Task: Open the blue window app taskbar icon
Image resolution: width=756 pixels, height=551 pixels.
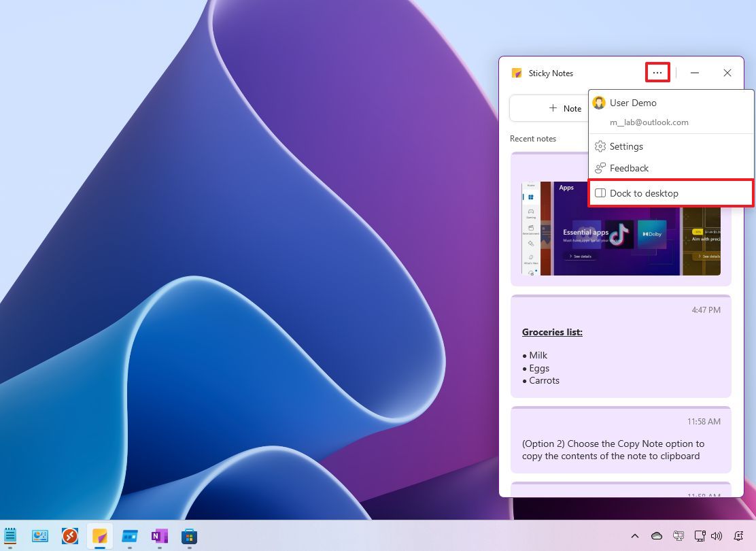Action: tap(130, 535)
